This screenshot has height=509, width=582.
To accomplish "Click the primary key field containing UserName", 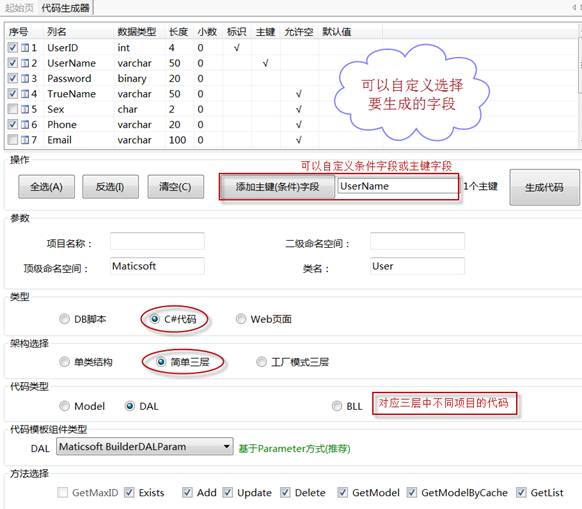I will [x=398, y=186].
